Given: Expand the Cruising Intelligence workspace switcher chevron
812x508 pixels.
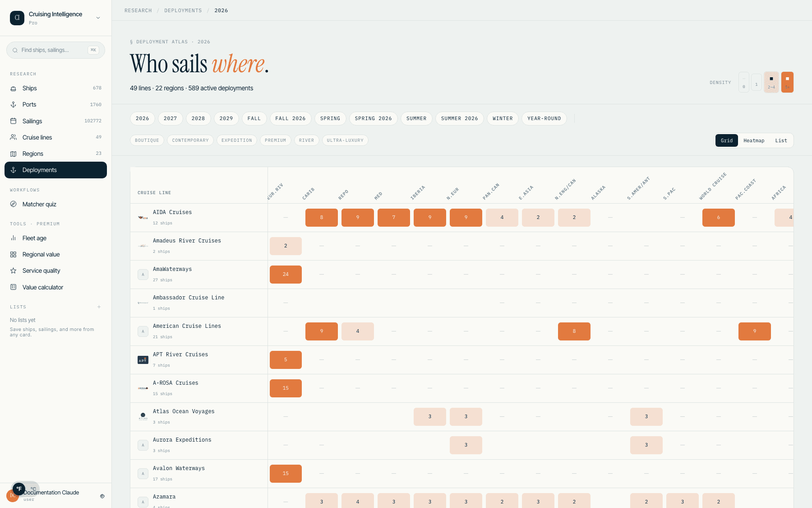Looking at the screenshot, I should [x=98, y=18].
